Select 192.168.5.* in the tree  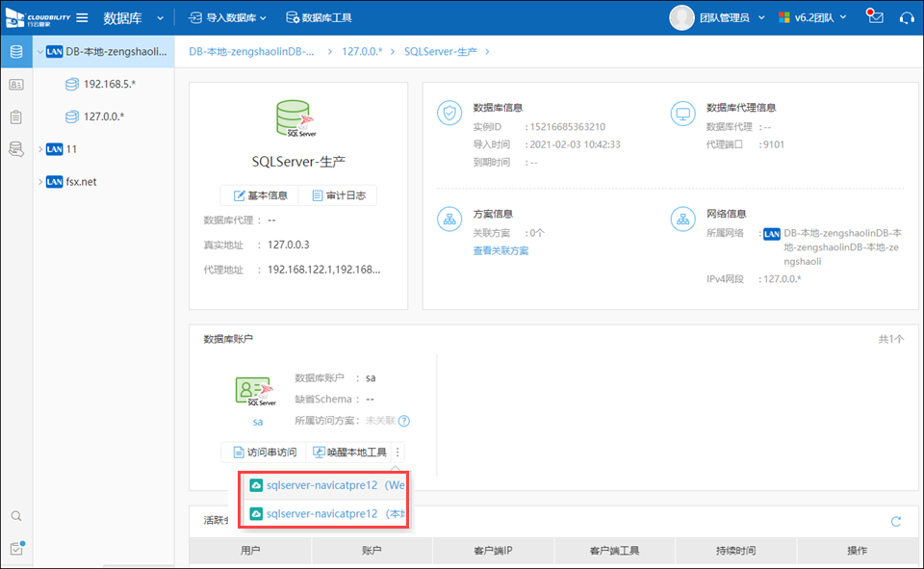pyautogui.click(x=109, y=84)
